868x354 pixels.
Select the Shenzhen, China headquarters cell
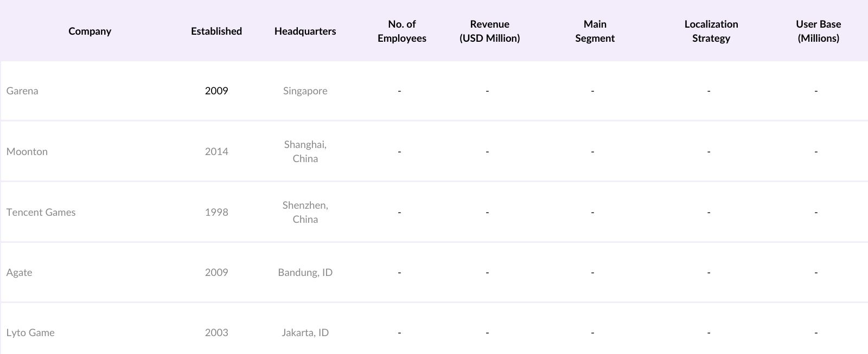[x=305, y=213]
